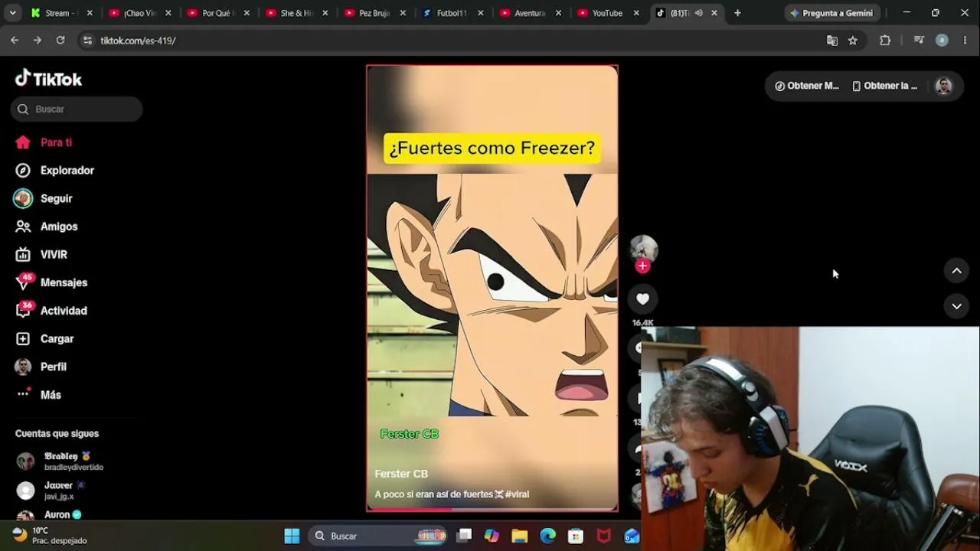
Task: Open the VIVIR live section
Action: point(41,255)
